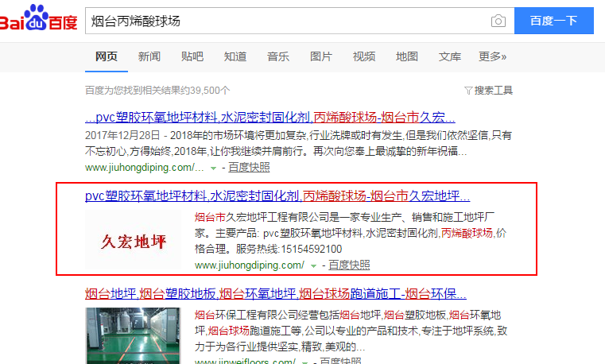This screenshot has height=364, width=605.
Task: Open result title 烟台地坪,烟台塑胶地板,烟台环氧地坪
Action: click(276, 294)
